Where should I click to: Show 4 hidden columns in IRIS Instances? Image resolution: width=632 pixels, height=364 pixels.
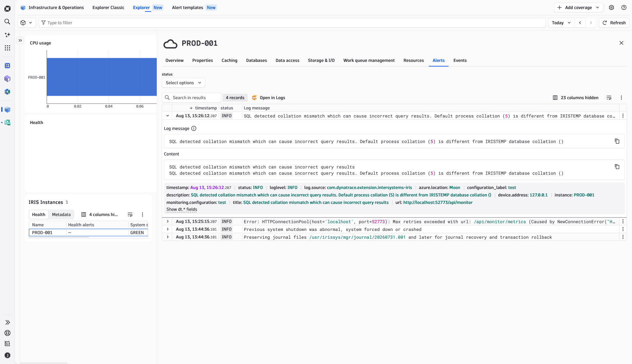pyautogui.click(x=100, y=214)
